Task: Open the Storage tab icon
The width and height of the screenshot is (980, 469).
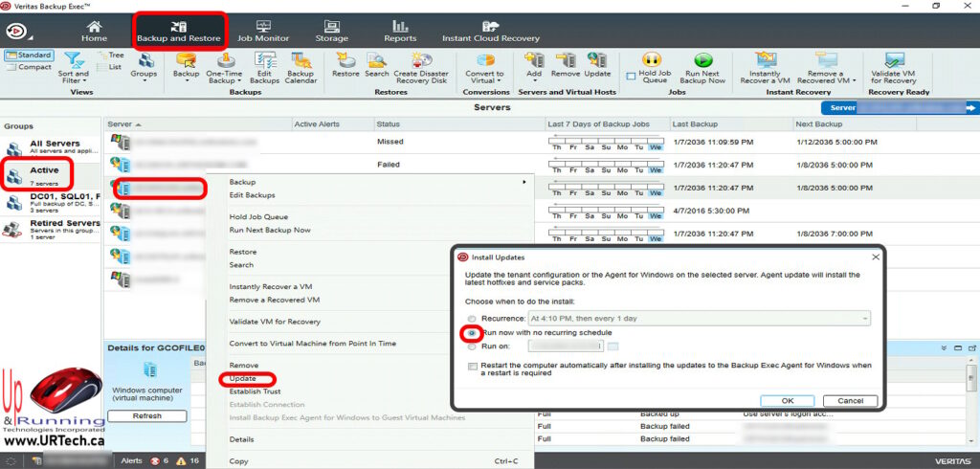Action: 331,29
